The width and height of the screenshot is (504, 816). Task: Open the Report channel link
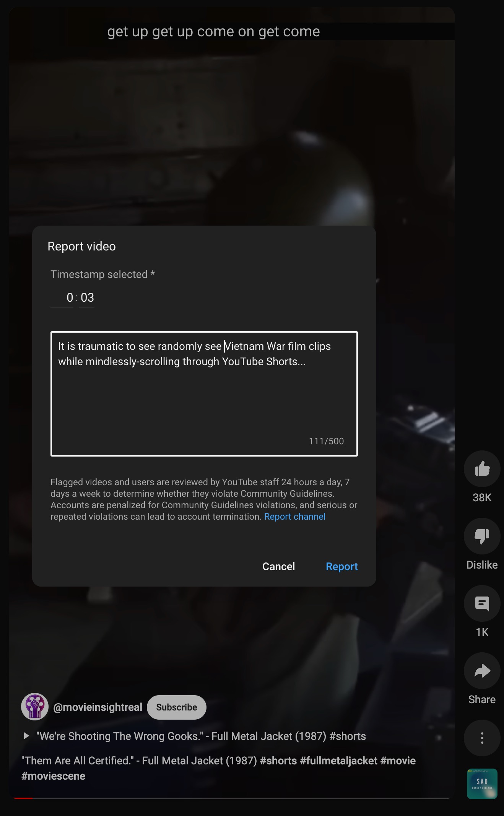tap(294, 517)
